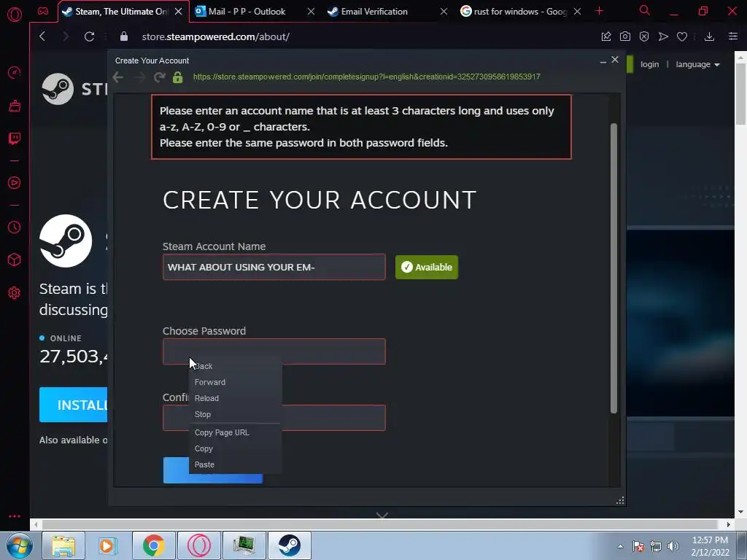Screen dimensions: 747x560
Task: Open Windows Start button
Action: 20,545
